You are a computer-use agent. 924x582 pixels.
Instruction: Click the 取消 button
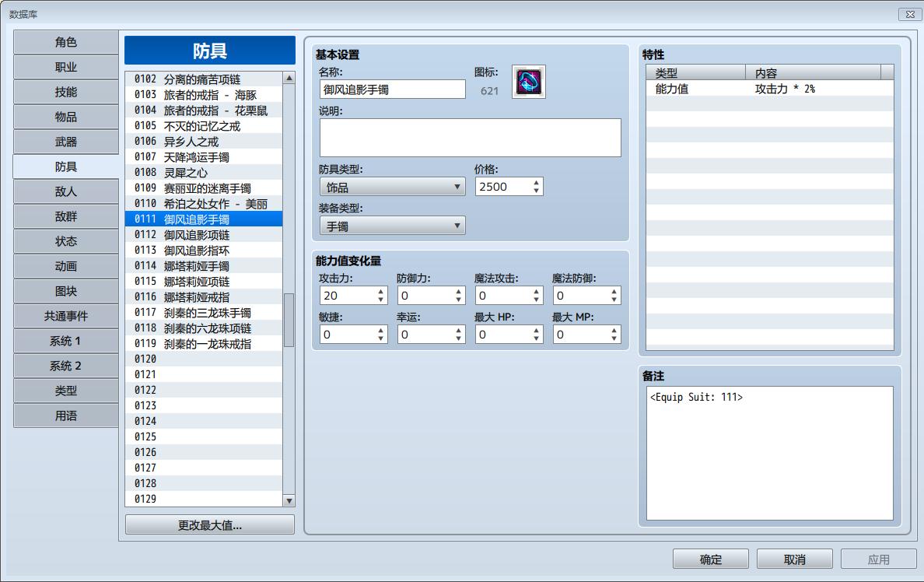[x=794, y=559]
